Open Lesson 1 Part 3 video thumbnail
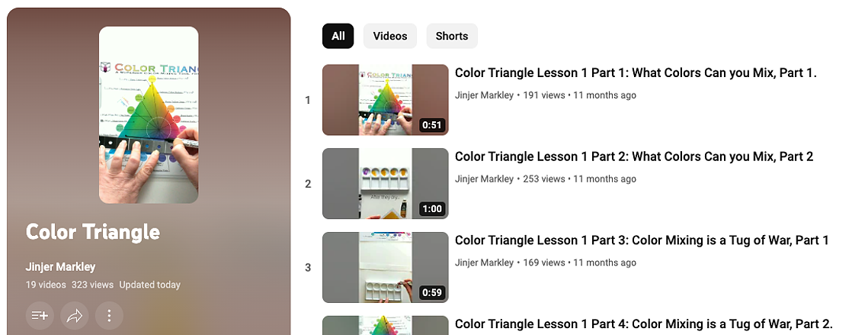Screen dimensions: 868x335 [386, 267]
